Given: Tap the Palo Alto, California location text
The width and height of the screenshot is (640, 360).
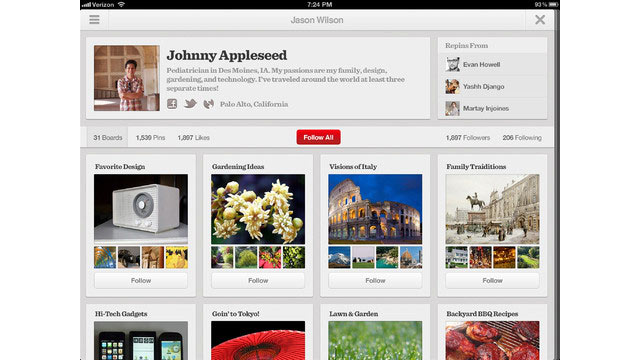Looking at the screenshot, I should [x=254, y=104].
